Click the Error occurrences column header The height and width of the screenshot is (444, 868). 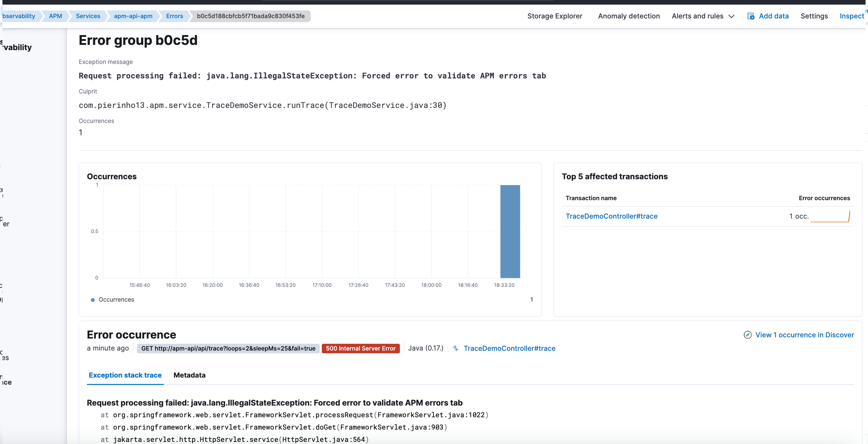click(x=824, y=198)
